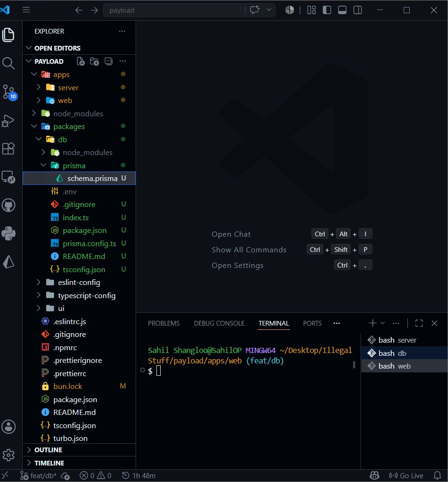The image size is (448, 482).
Task: Toggle the primary side bar visibility
Action: coord(327,10)
